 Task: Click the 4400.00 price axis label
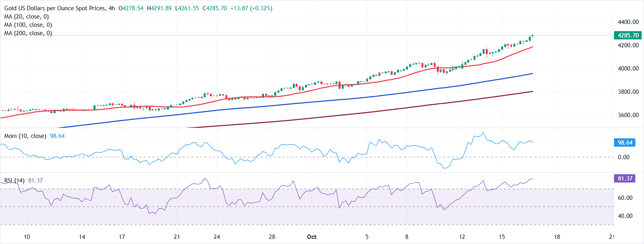[x=628, y=22]
